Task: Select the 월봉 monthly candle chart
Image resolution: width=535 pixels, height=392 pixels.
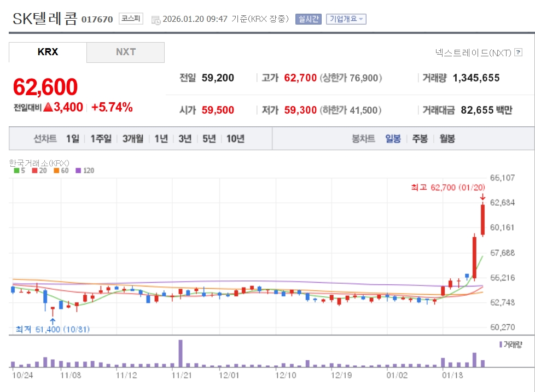Action: click(447, 139)
